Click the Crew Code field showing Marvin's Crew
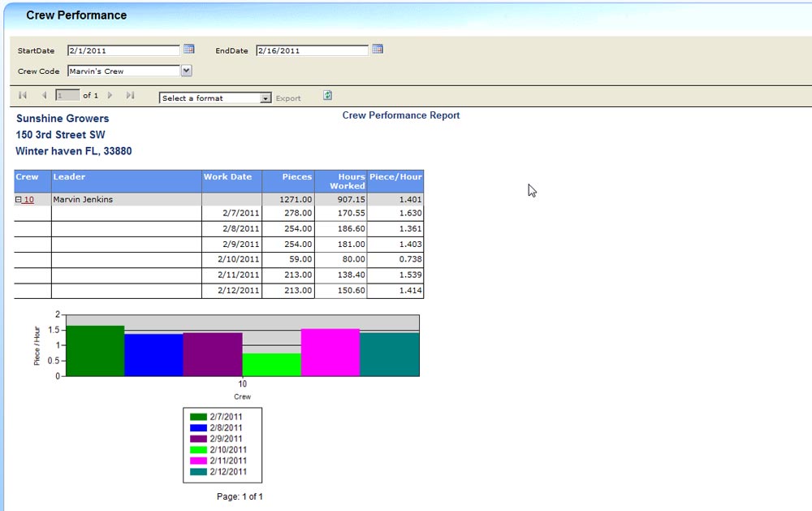The image size is (812, 511). (x=123, y=71)
